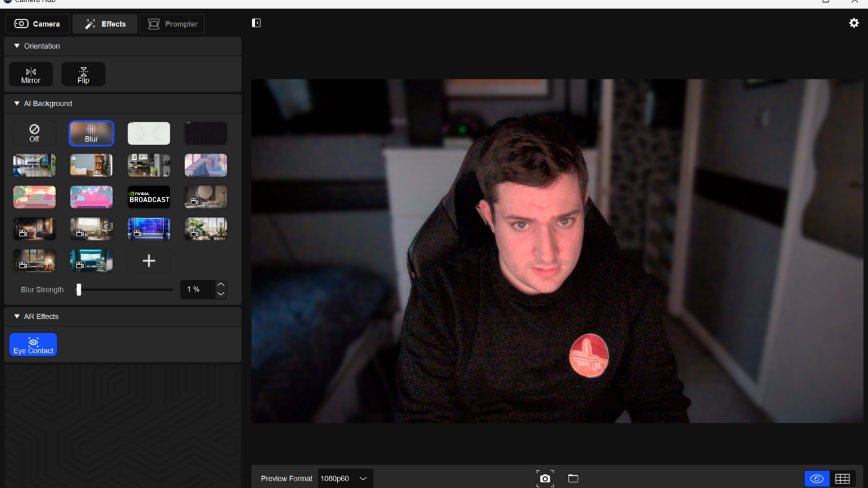The image size is (868, 488).
Task: Increase Blur Strength with the up arrow
Action: pyautogui.click(x=221, y=285)
